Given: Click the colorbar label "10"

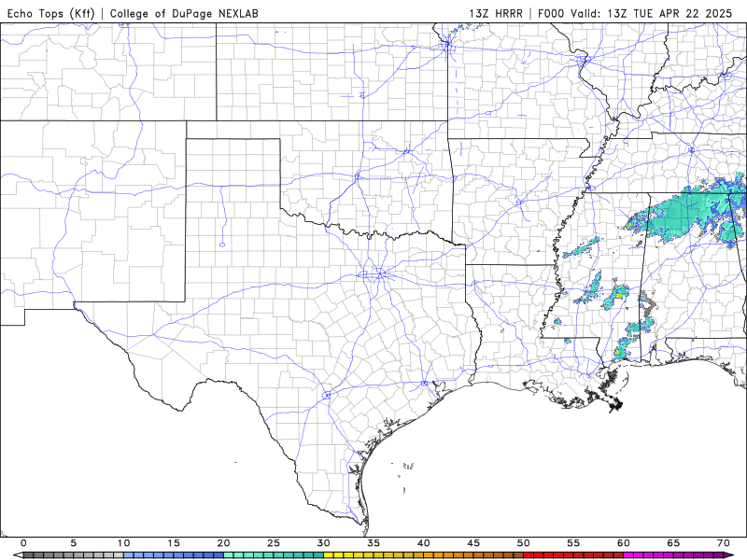Looking at the screenshot, I should click(x=123, y=543).
